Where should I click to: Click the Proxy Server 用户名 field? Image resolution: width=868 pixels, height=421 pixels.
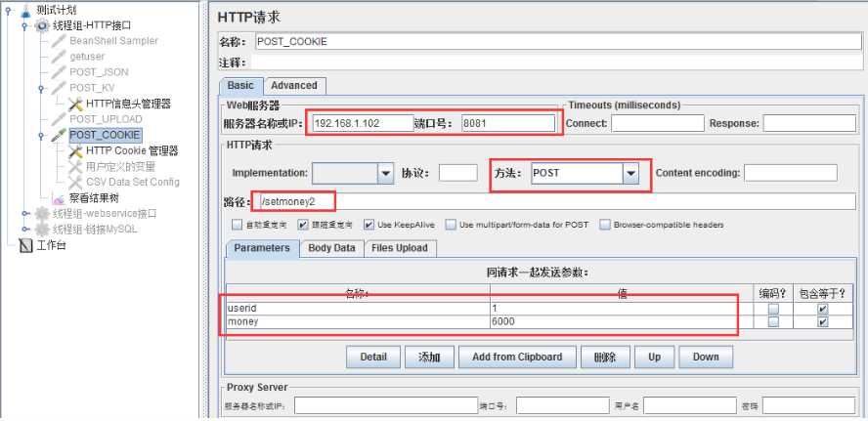pos(690,405)
